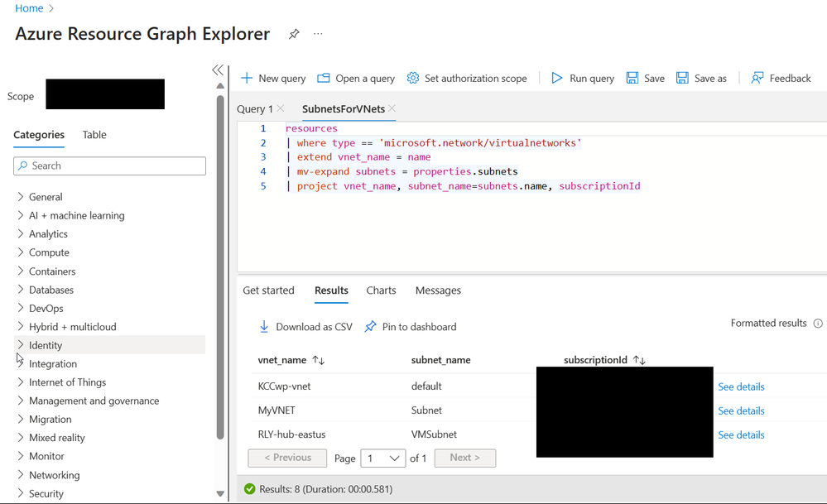Viewport: 827px width, 504px height.
Task: Click the subnet_name column header
Action: tap(441, 360)
